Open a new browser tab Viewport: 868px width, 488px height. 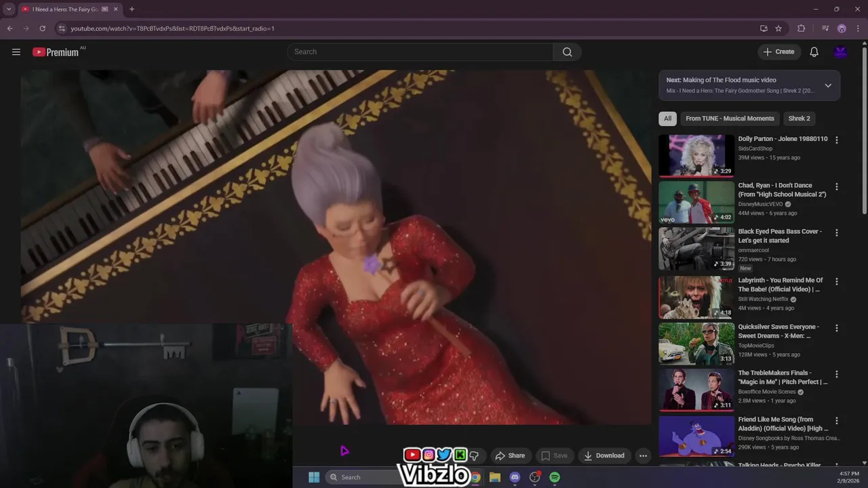[x=132, y=9]
